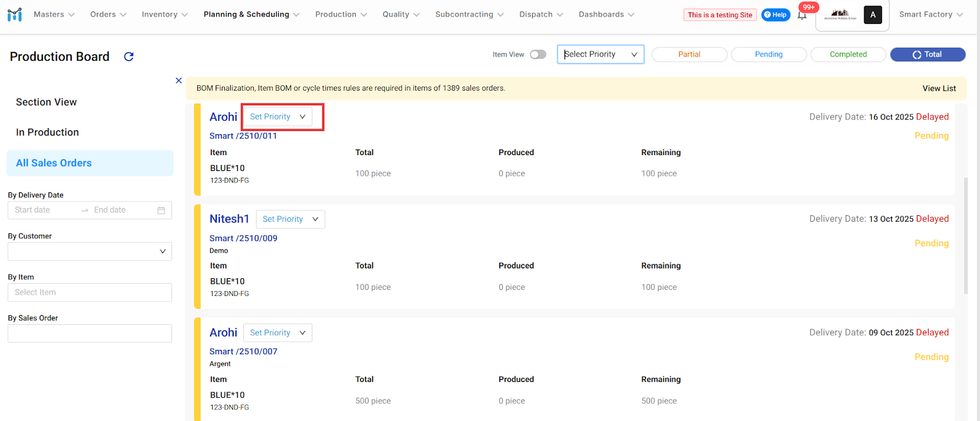Open the notifications bell
This screenshot has width=980, height=421.
point(802,15)
